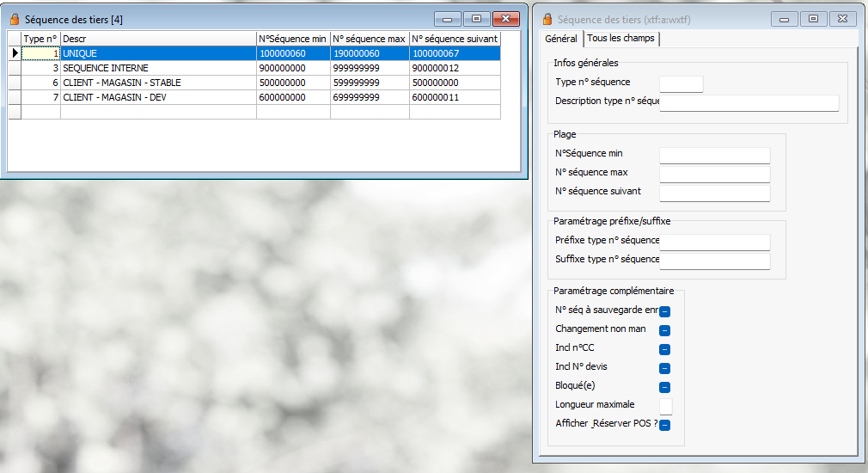This screenshot has height=473, width=868.
Task: Click the 'N°Séquence min' column header
Action: (292, 39)
